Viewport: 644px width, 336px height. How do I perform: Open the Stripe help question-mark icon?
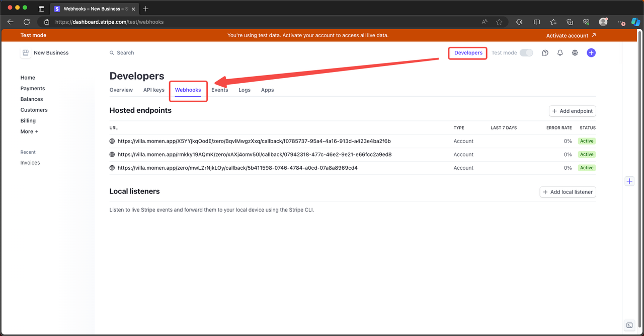(x=545, y=53)
